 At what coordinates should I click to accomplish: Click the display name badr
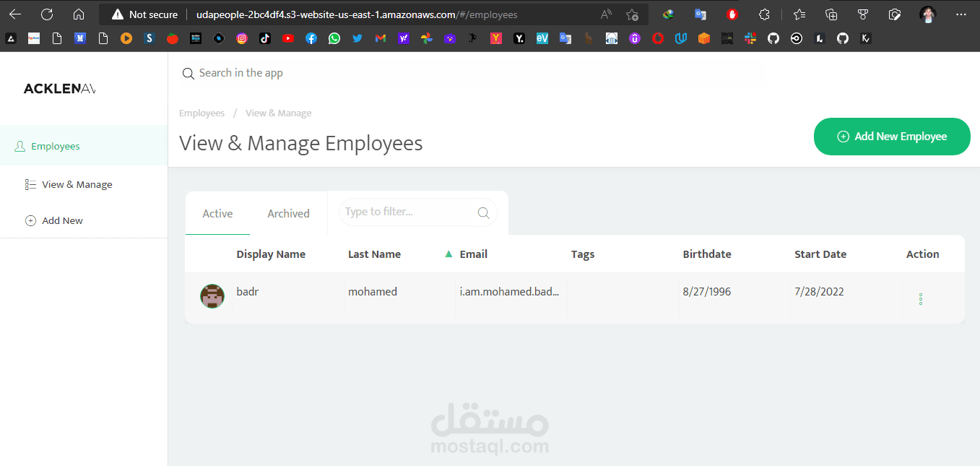coord(248,292)
